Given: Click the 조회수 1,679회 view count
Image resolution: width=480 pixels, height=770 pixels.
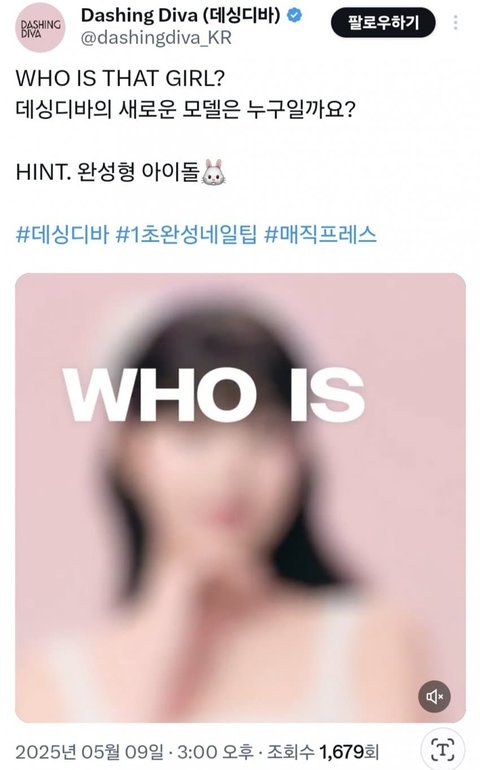Looking at the screenshot, I should tap(323, 752).
